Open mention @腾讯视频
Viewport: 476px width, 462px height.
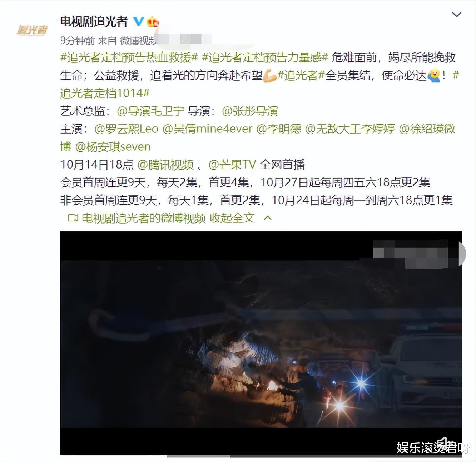pos(165,165)
